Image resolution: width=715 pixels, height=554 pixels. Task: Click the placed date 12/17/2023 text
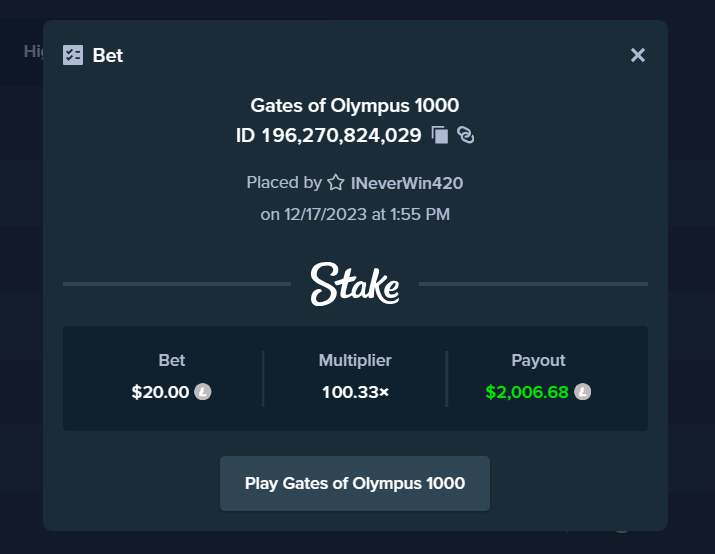click(326, 214)
